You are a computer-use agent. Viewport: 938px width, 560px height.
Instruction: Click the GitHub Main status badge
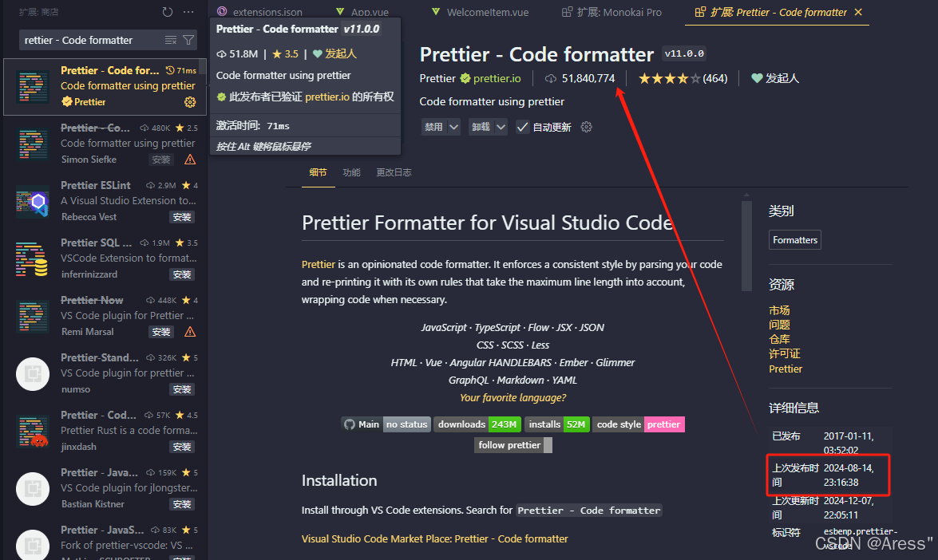(386, 424)
